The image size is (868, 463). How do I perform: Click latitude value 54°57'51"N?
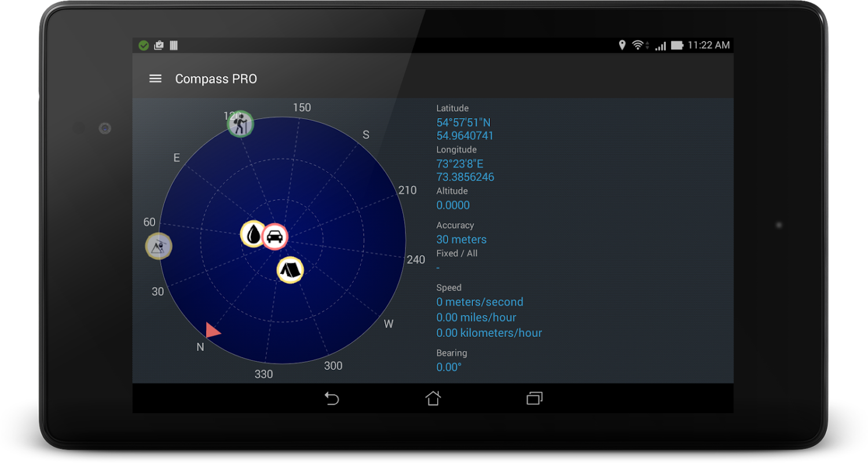click(463, 122)
